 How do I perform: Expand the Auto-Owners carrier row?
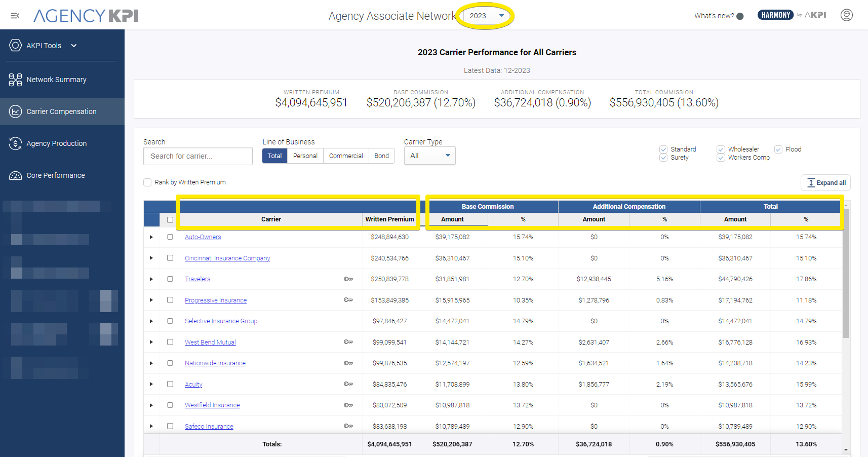click(x=151, y=237)
